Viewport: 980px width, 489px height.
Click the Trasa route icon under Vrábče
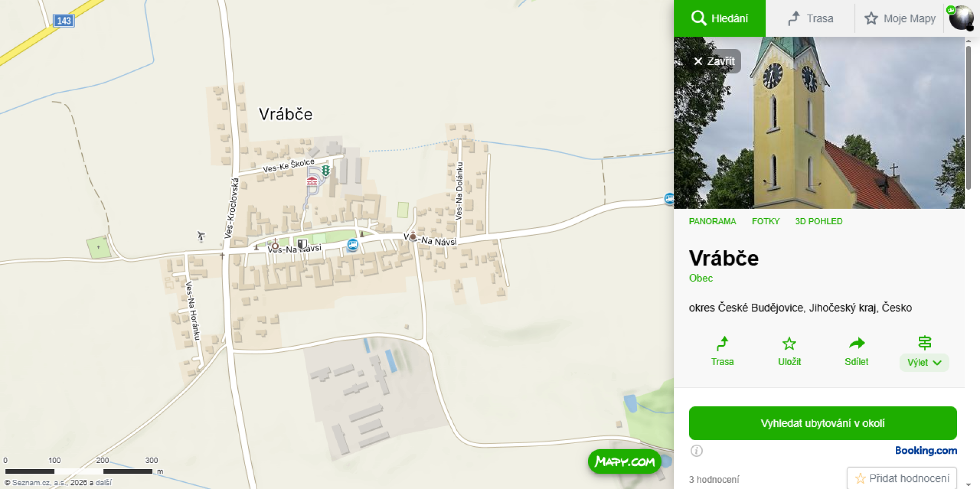tap(722, 344)
